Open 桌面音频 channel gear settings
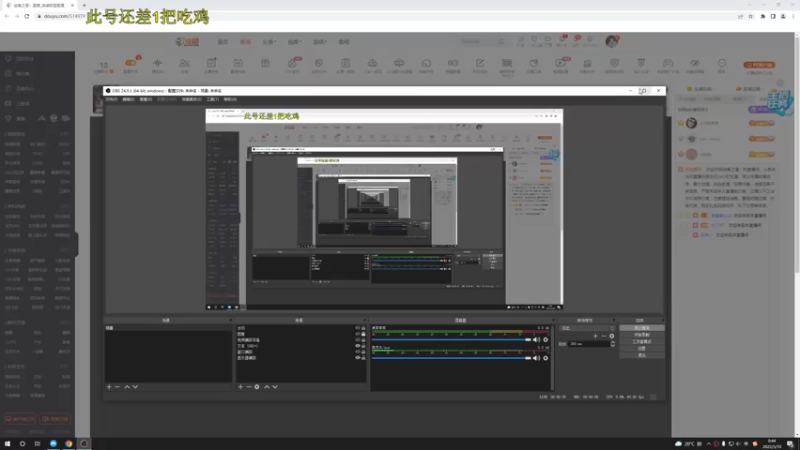 pyautogui.click(x=545, y=340)
